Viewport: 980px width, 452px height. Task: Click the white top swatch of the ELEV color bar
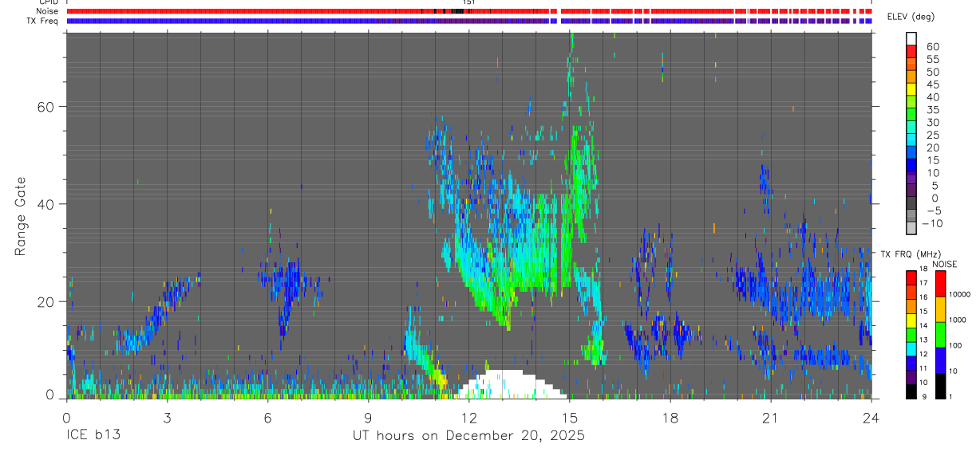[x=911, y=38]
